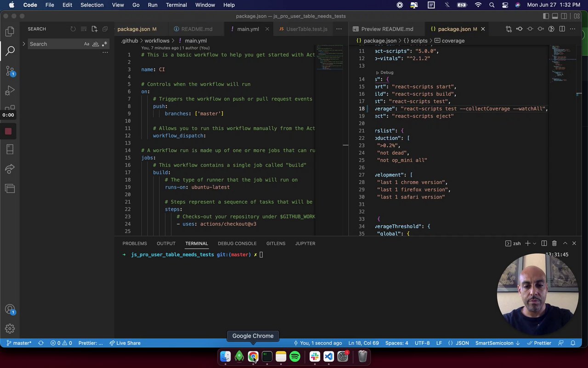Toggle Match Whole Word in search box
The height and width of the screenshot is (368, 588).
[96, 44]
